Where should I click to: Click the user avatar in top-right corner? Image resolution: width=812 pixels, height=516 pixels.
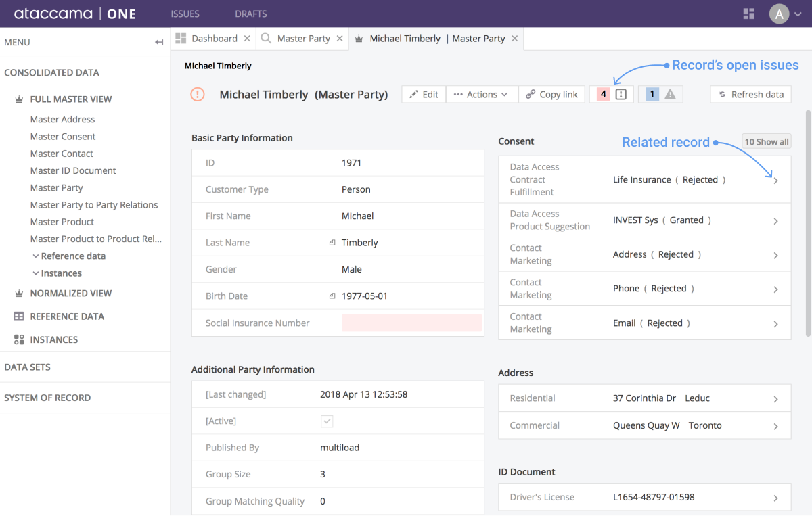coord(778,14)
